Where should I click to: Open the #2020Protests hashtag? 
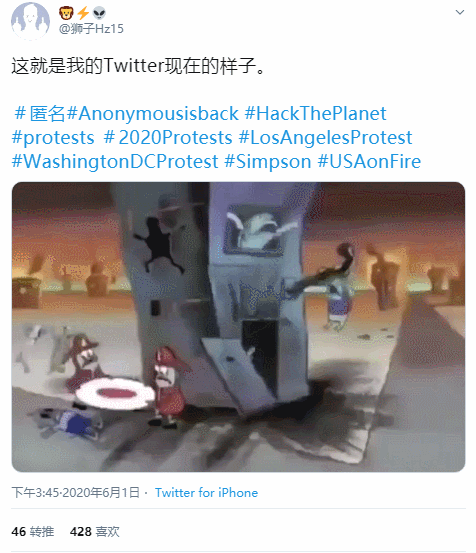tap(168, 138)
